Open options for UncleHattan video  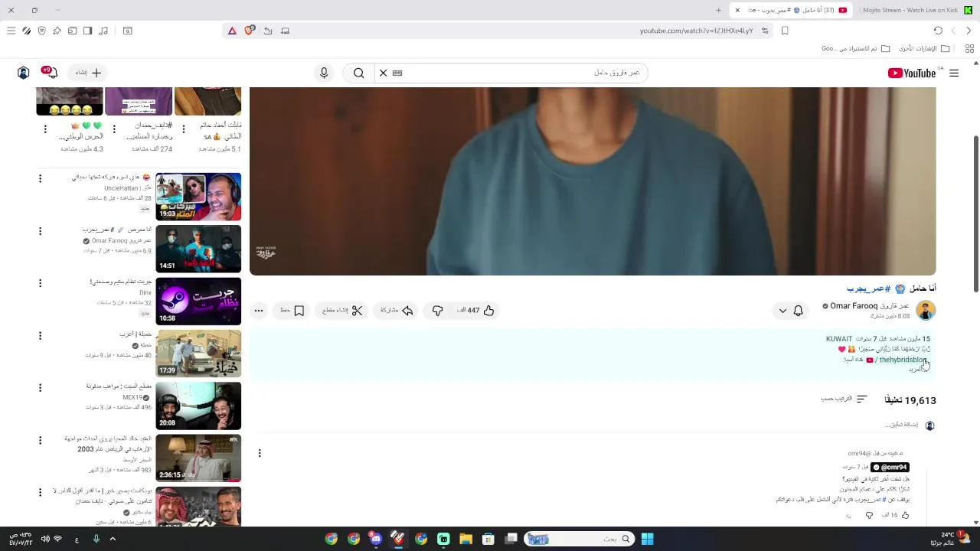41,178
